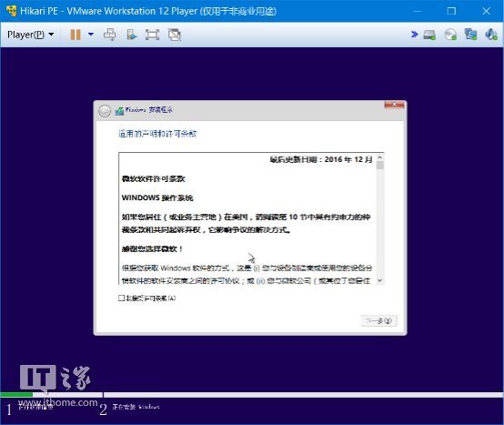Viewport: 504px width, 425px height.
Task: Close the Windows Setup dialog
Action: [x=395, y=105]
